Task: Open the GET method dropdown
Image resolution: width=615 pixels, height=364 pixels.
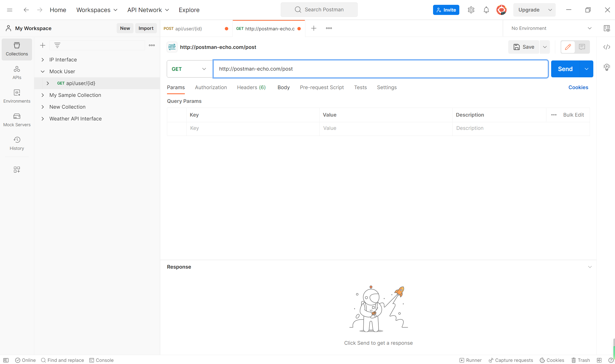Action: 189,69
